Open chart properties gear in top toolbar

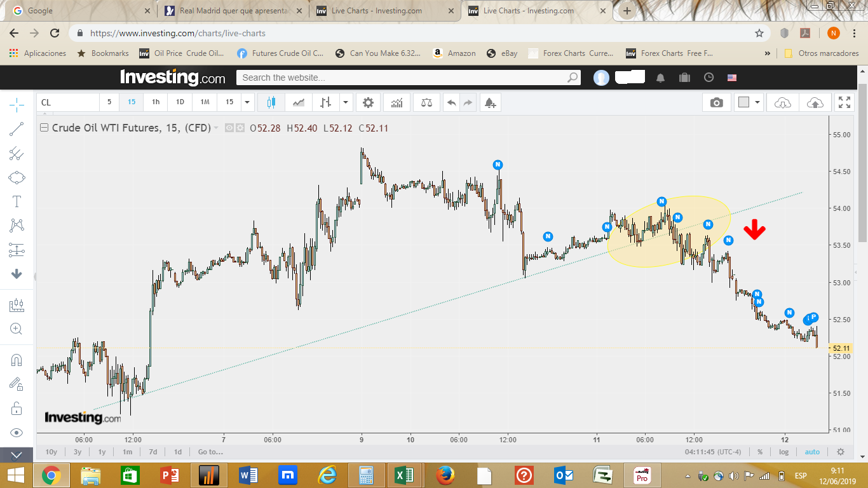[368, 102]
